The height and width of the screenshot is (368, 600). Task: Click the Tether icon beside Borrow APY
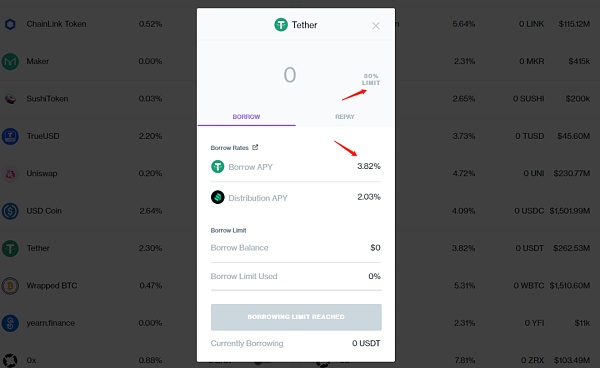(x=218, y=166)
